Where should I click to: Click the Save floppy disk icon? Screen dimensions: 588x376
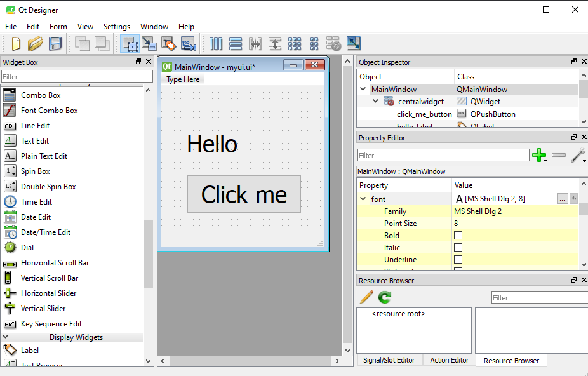point(55,44)
